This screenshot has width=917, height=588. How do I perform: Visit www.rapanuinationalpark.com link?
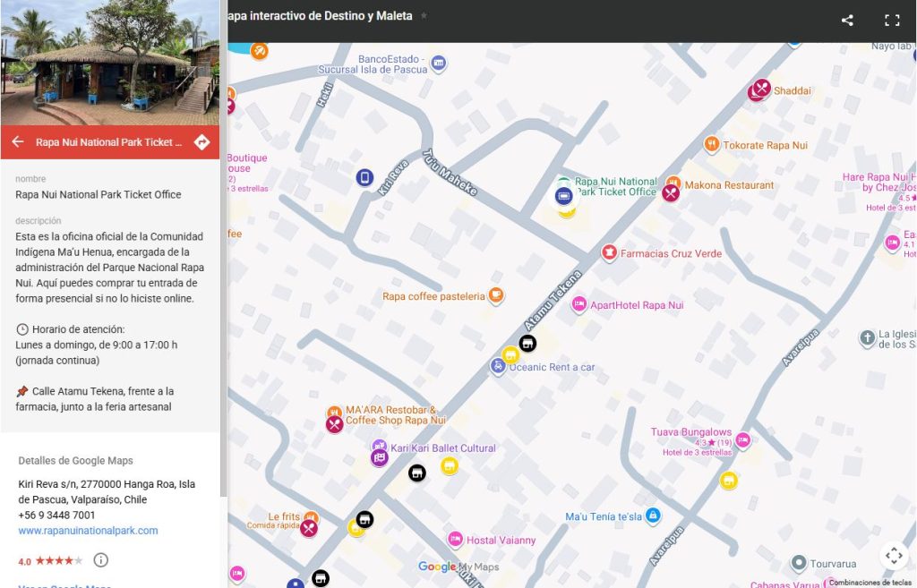[x=88, y=531]
